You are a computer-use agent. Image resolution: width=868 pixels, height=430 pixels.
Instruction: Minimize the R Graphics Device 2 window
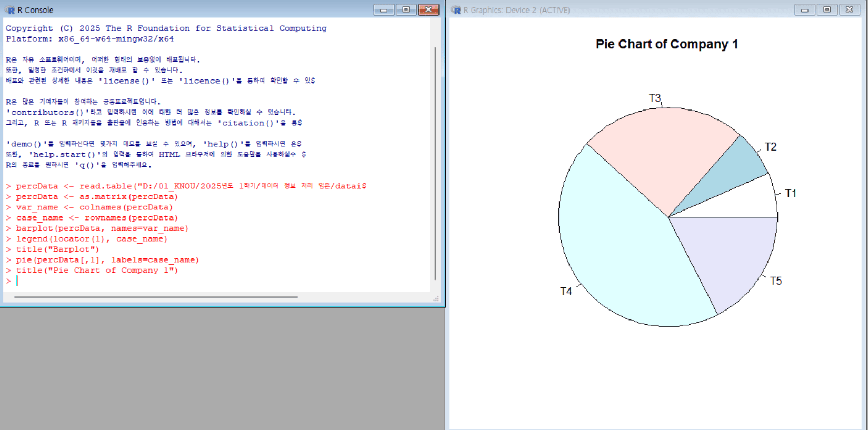coord(804,10)
